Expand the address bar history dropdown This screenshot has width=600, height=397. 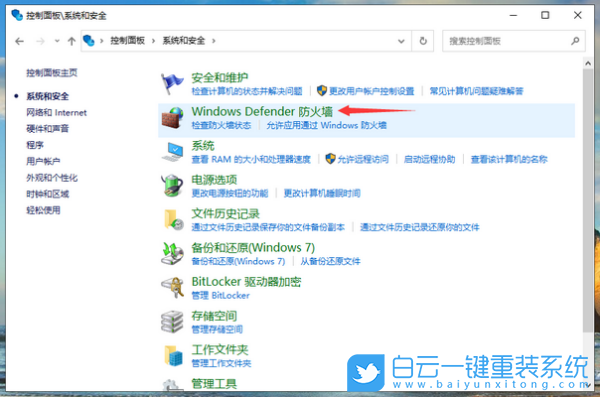point(401,41)
